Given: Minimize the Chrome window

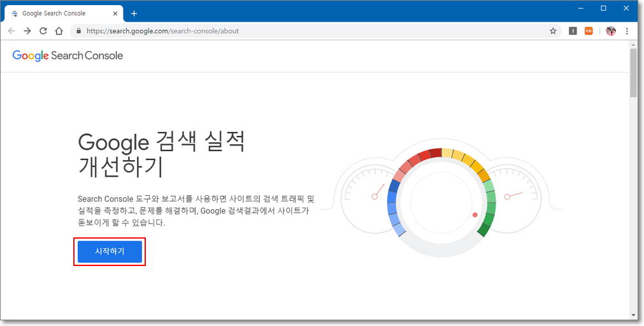Looking at the screenshot, I should 580,8.
